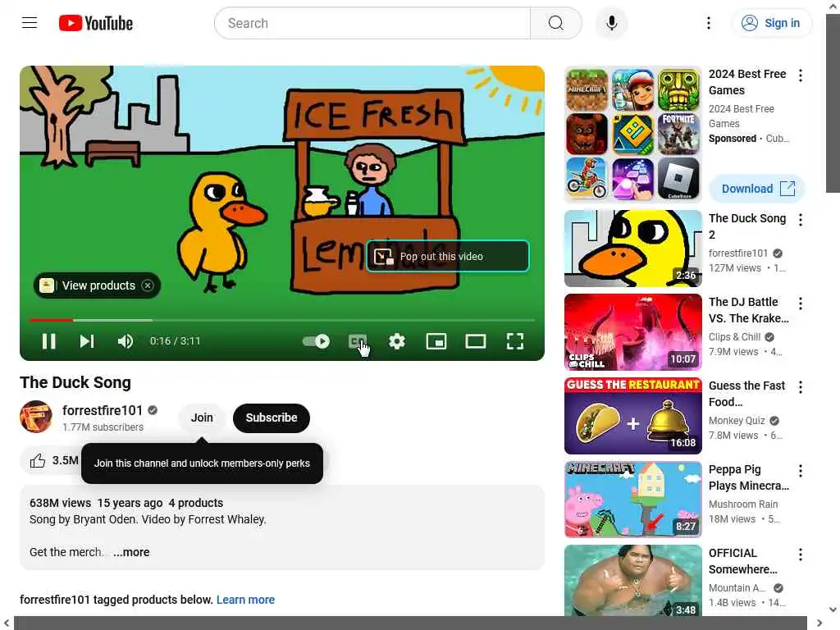
Task: Toggle autoplay switch off
Action: (x=316, y=341)
